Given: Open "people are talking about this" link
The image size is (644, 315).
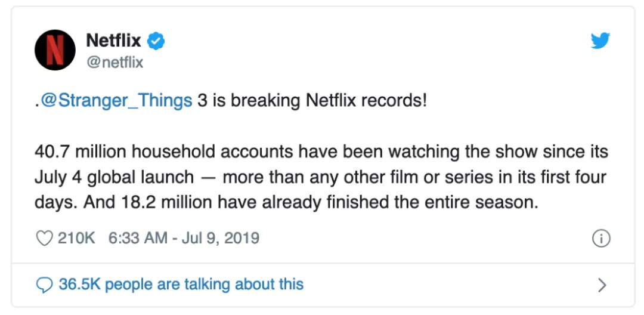Looking at the screenshot, I should point(204,285).
